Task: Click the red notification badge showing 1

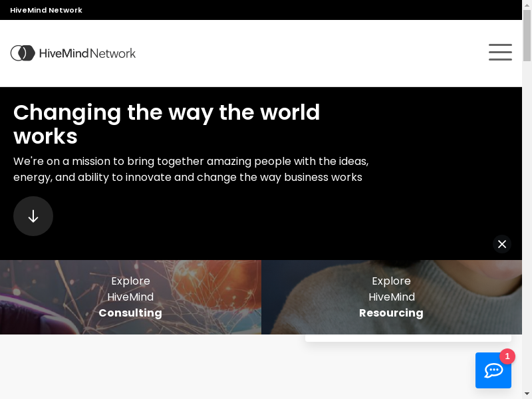Action: (507, 356)
